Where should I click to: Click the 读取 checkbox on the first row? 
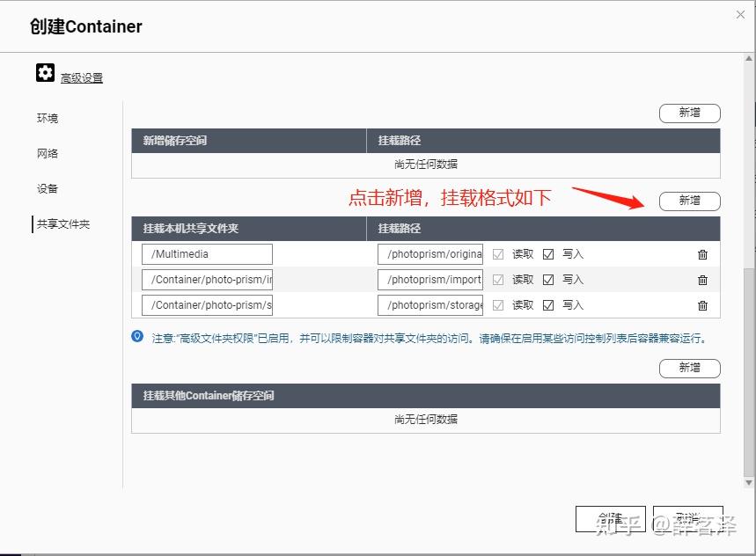click(x=498, y=253)
